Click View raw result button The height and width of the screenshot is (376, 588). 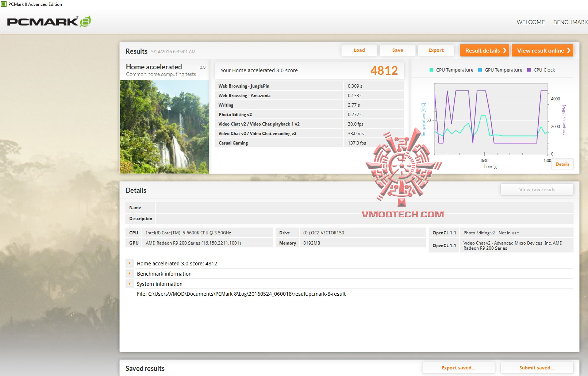tap(537, 189)
